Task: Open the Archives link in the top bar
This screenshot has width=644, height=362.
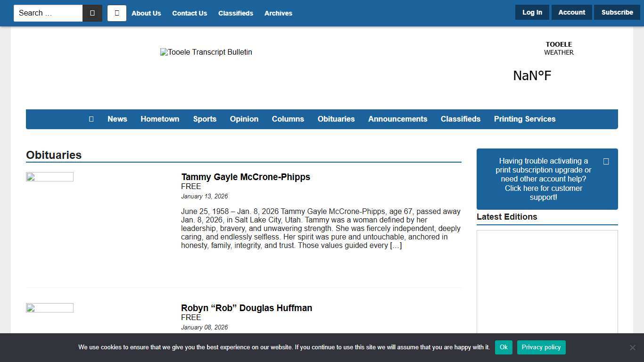Action: [278, 13]
